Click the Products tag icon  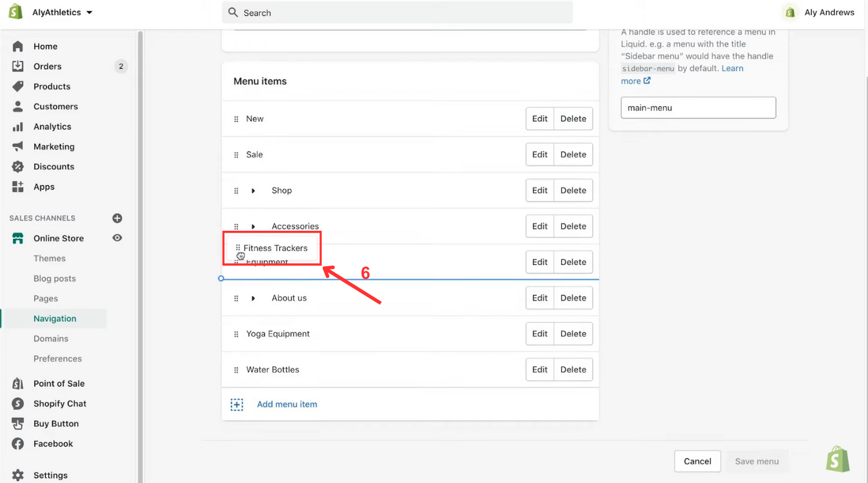click(x=18, y=86)
